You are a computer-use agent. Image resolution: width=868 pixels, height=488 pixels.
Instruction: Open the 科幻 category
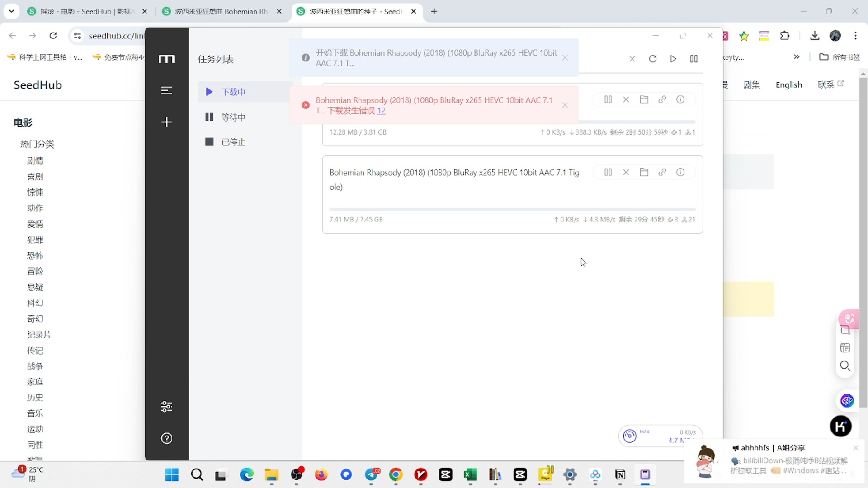35,303
